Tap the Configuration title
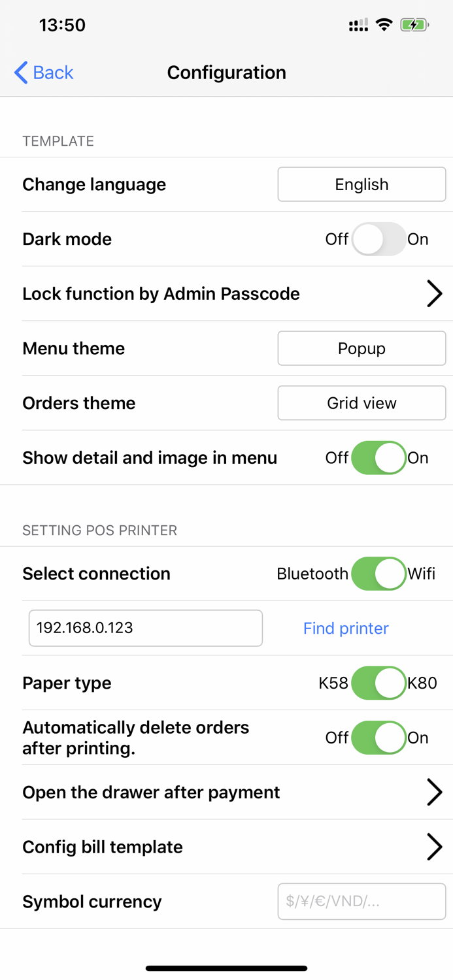This screenshot has width=453, height=980. pyautogui.click(x=226, y=73)
